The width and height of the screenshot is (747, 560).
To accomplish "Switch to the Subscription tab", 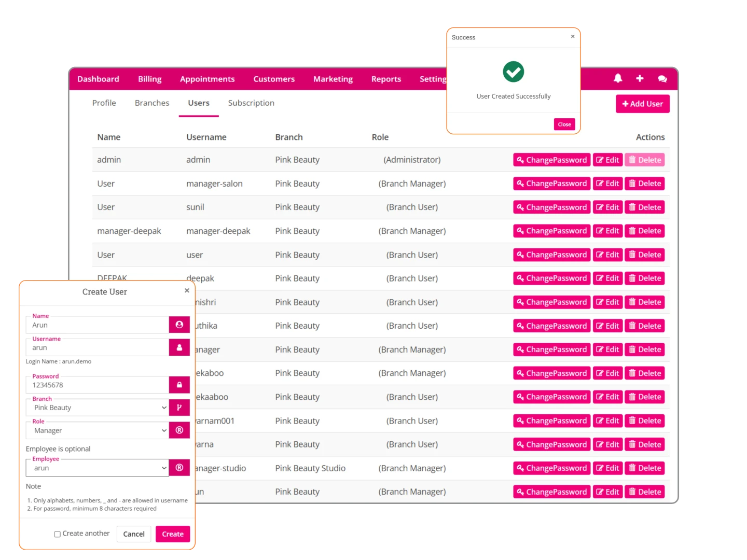I will tap(251, 103).
